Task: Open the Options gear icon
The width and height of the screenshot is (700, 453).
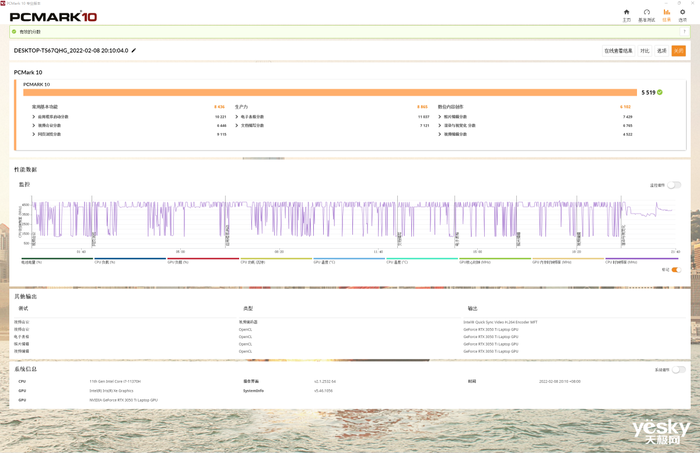Action: pyautogui.click(x=682, y=12)
